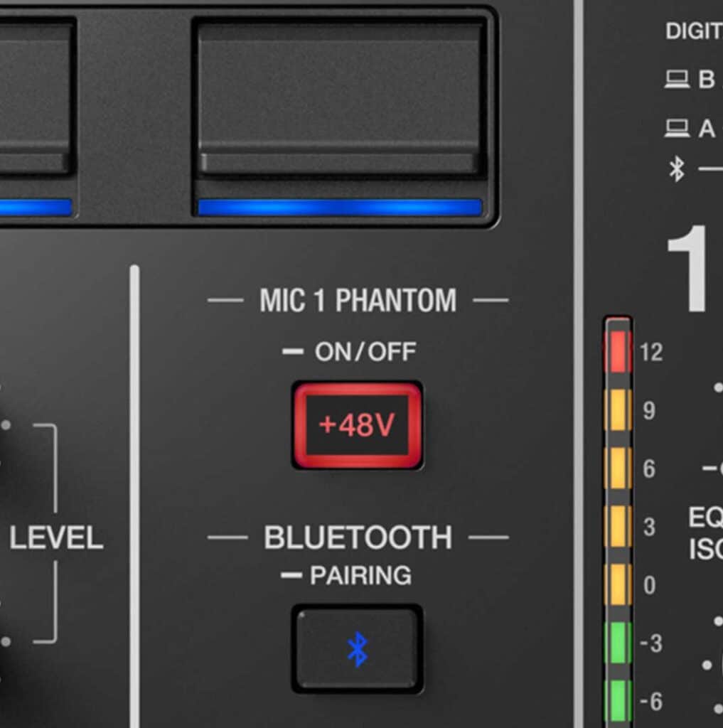Select the MIC 1 PHANTOM section header
The image size is (723, 728).
click(x=358, y=300)
